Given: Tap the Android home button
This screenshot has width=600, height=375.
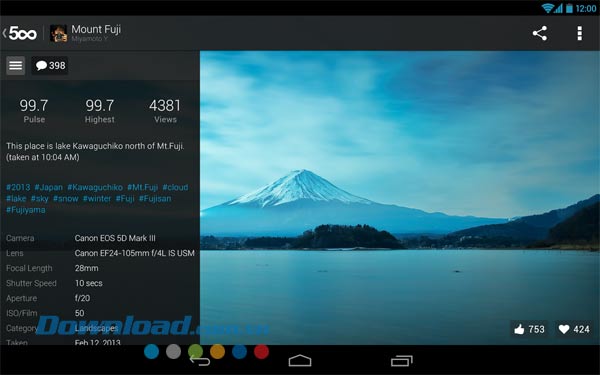Looking at the screenshot, I should coord(300,360).
